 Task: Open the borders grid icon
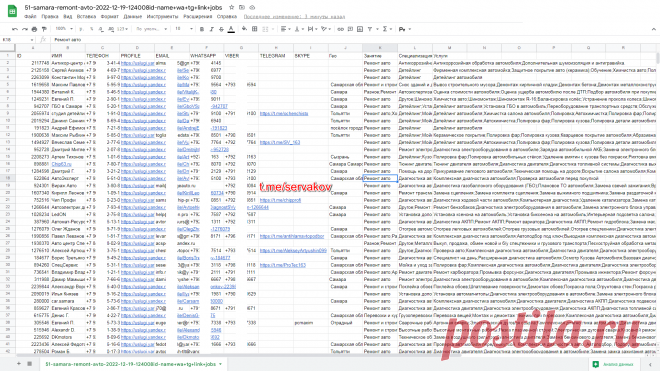point(255,29)
